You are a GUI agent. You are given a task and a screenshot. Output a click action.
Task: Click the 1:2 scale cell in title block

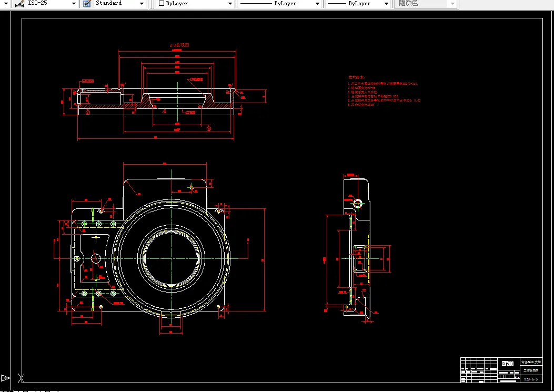coord(517,377)
